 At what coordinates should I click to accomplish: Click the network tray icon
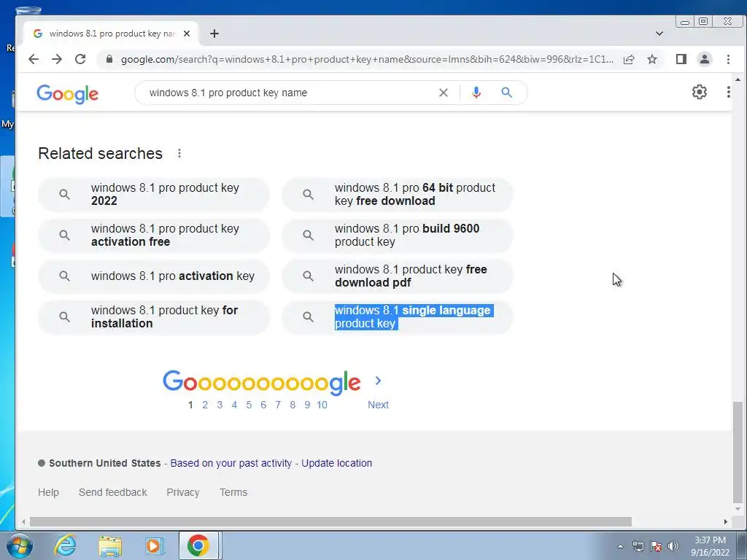pos(638,546)
